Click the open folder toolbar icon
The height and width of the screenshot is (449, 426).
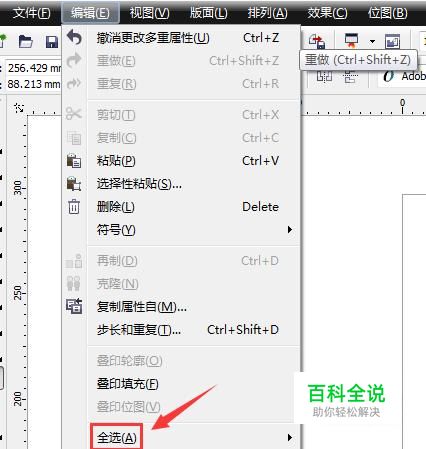26,42
